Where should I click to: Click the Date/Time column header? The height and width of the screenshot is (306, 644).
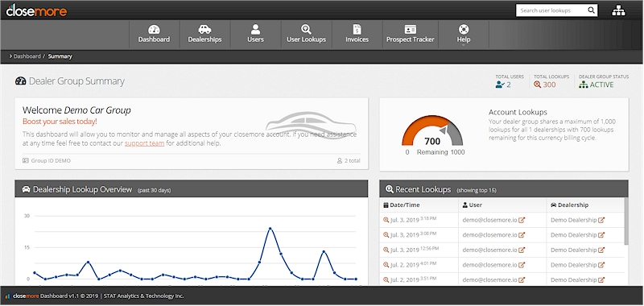(402, 205)
